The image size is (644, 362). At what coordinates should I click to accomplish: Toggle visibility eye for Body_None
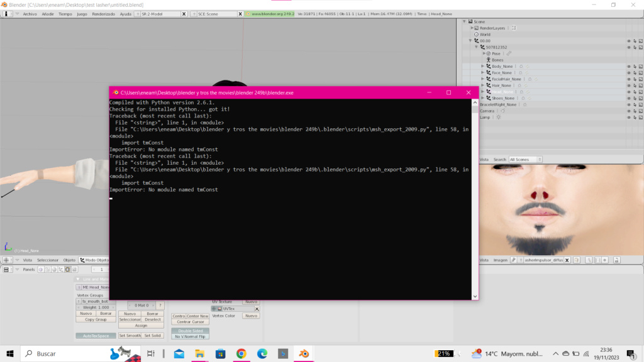628,67
